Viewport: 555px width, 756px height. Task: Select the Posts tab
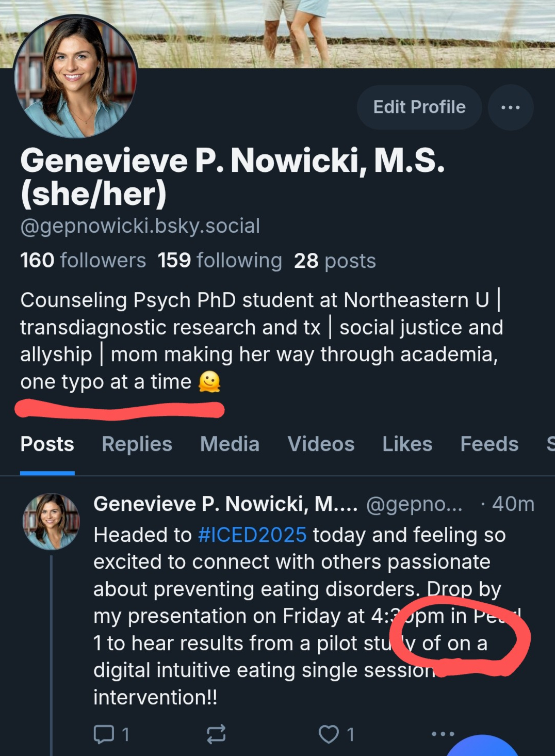tap(47, 444)
